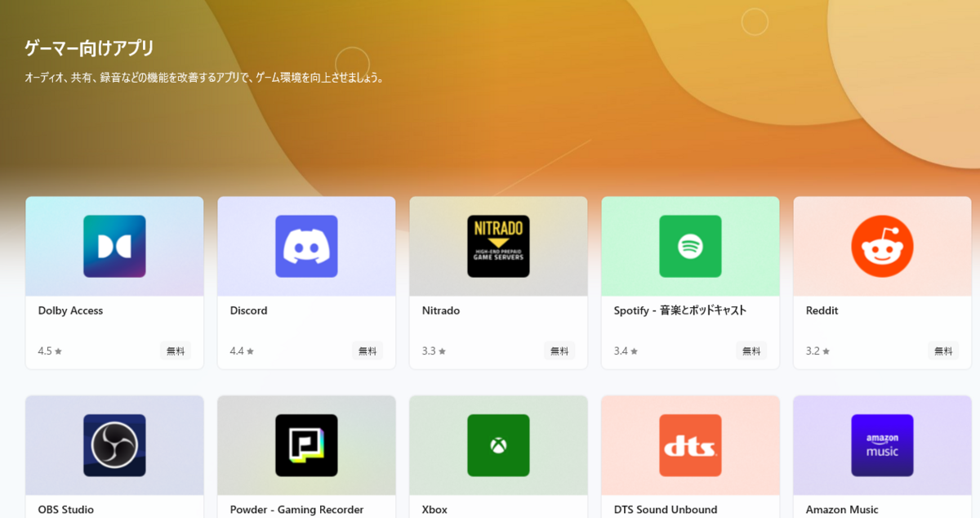The image size is (980, 518).
Task: Click the Xbox title text
Action: click(x=434, y=510)
